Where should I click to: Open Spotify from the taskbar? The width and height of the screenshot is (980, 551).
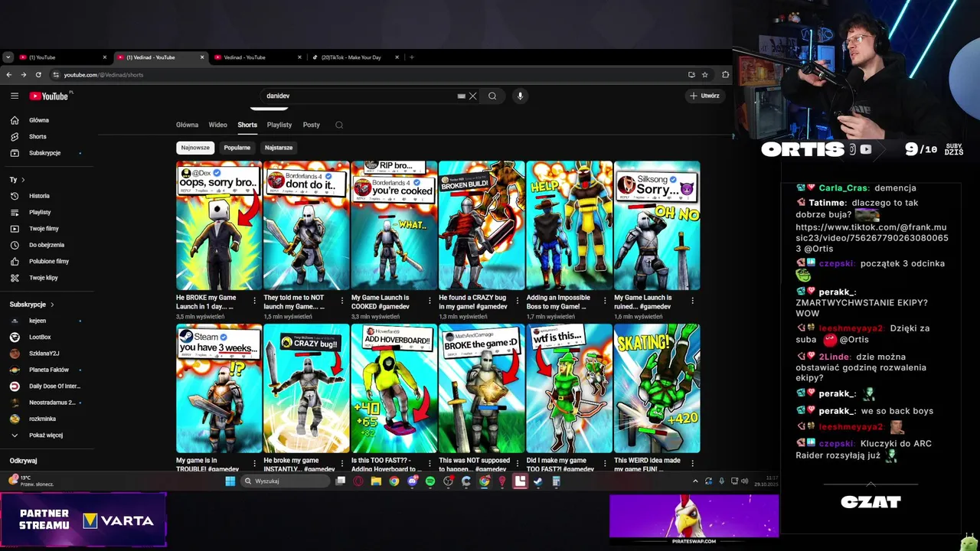pyautogui.click(x=430, y=481)
